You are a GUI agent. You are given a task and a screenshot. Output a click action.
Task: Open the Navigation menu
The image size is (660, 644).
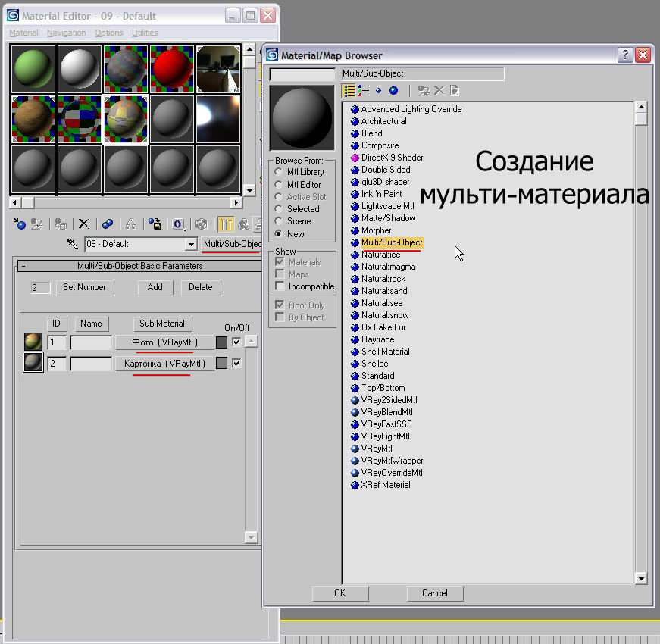click(x=66, y=33)
